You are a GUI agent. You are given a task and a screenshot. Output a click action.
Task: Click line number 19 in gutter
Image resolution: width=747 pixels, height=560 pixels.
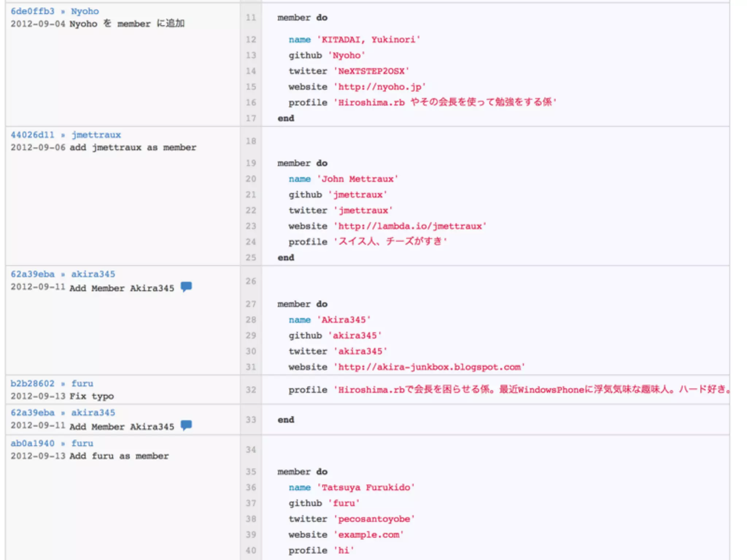(x=251, y=163)
